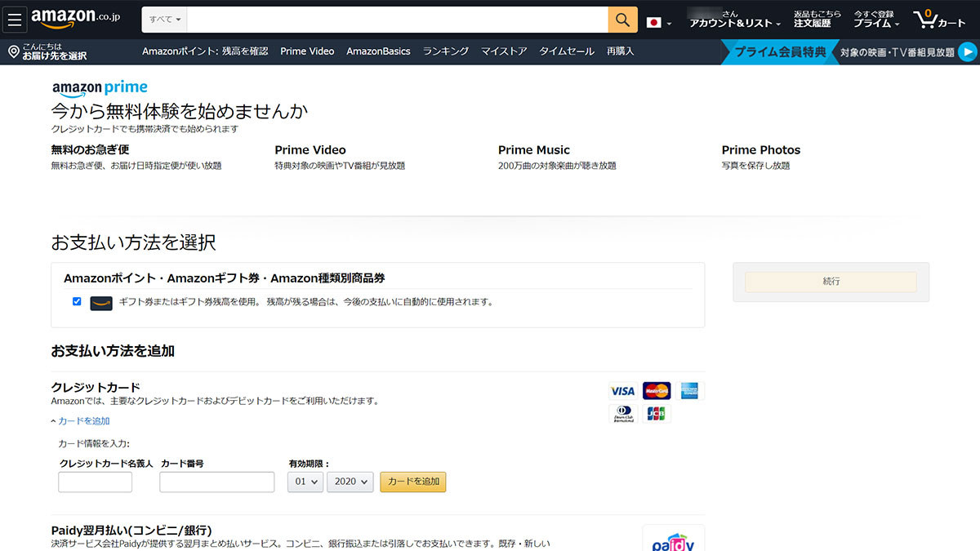This screenshot has height=551, width=980.
Task: Collapse the カードを追加 expander link
Action: tap(80, 421)
